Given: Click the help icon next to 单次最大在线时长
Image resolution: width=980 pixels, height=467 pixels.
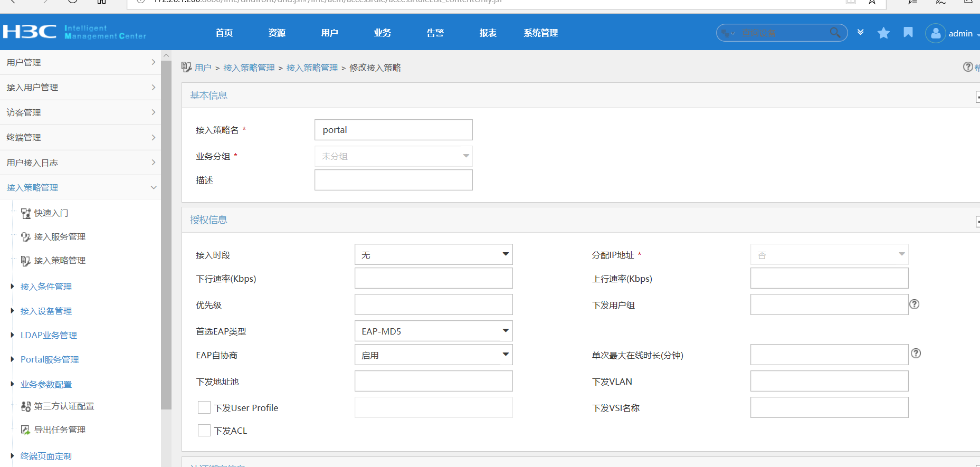Looking at the screenshot, I should tap(916, 354).
